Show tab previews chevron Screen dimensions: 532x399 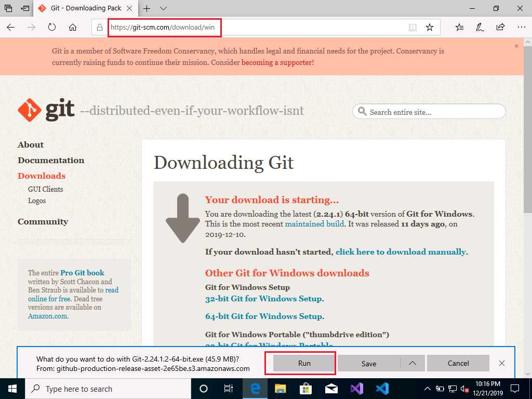163,8
